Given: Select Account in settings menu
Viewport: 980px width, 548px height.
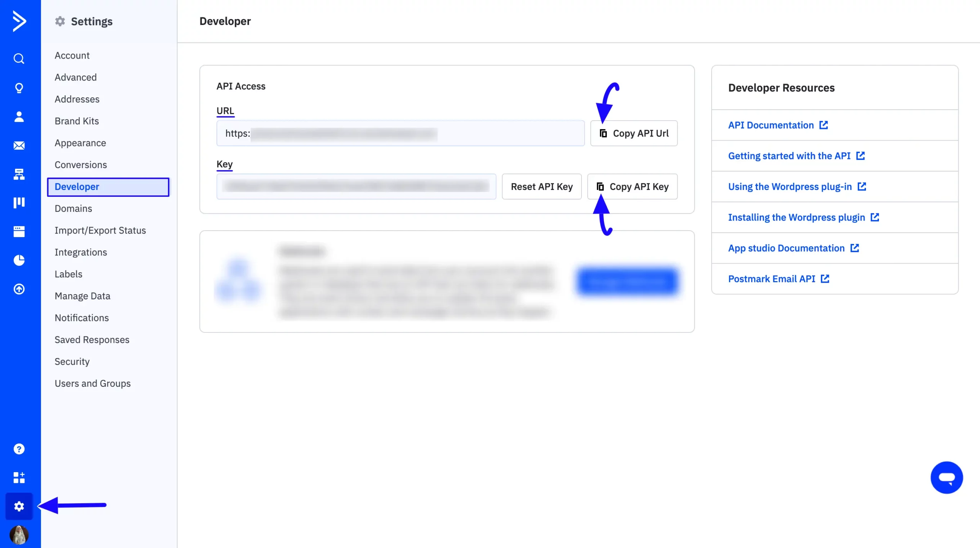Looking at the screenshot, I should (x=72, y=56).
